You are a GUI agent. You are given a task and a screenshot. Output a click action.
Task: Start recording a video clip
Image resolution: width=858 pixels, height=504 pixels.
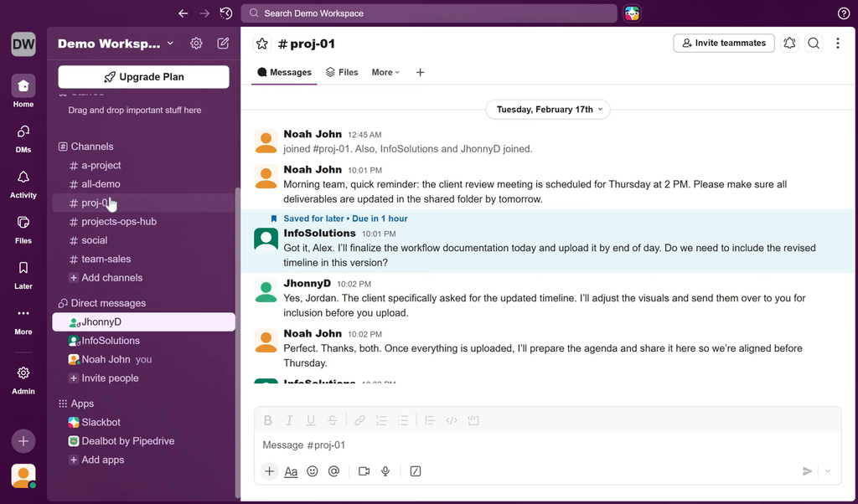(x=364, y=471)
